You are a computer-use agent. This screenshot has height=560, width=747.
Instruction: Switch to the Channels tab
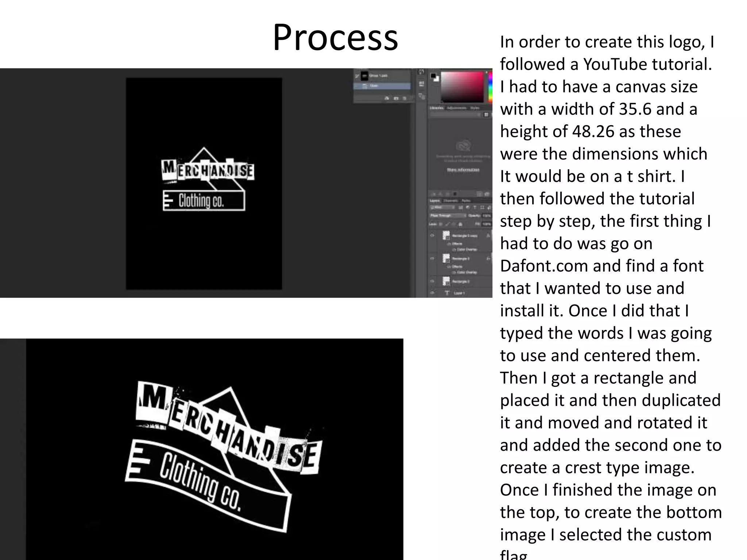click(450, 201)
